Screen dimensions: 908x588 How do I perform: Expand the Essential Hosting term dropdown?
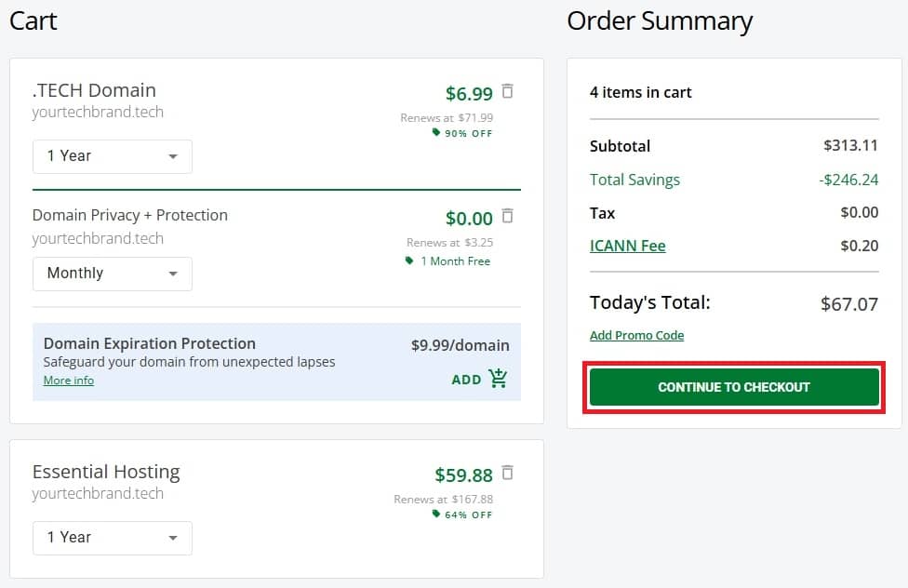[112, 538]
